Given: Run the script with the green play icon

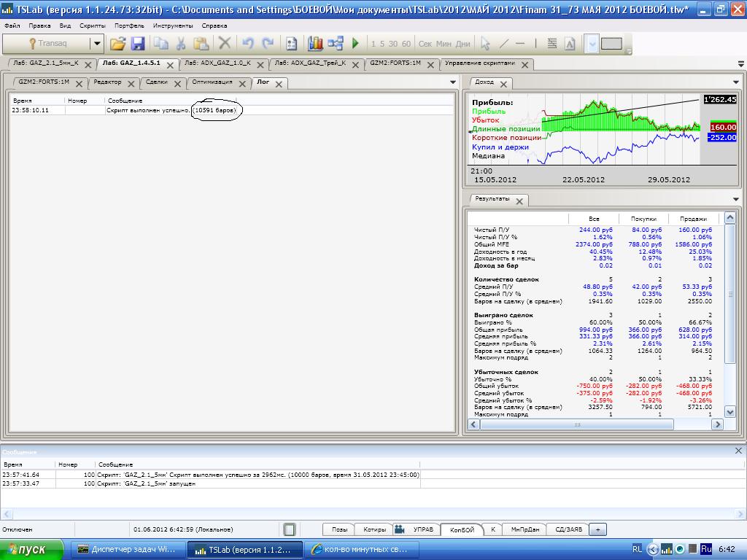Looking at the screenshot, I should tap(355, 44).
